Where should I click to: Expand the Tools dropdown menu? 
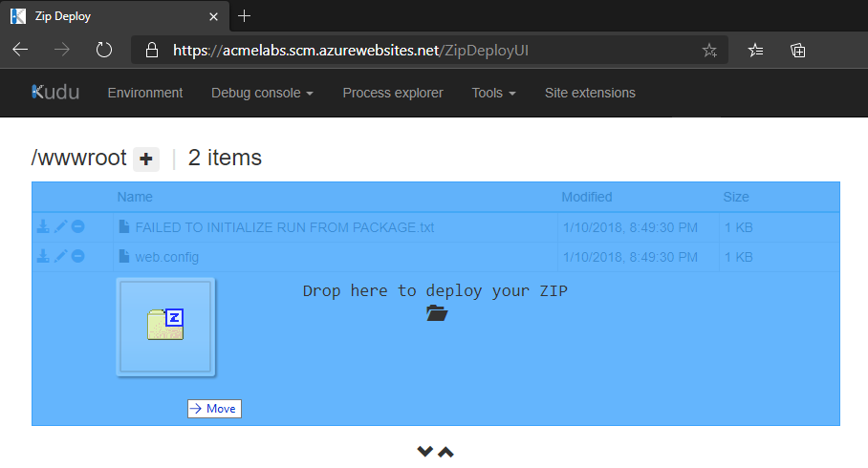tap(493, 93)
